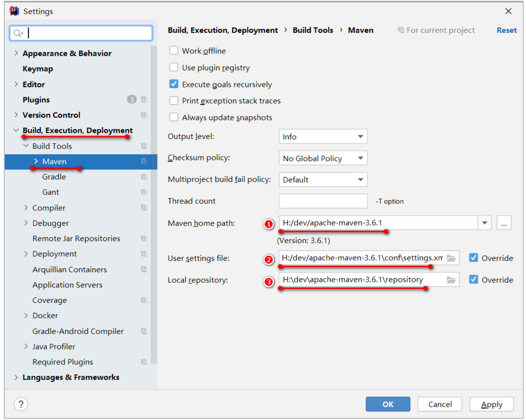This screenshot has height=420, width=526.
Task: Close the Settings dialog
Action: point(508,11)
